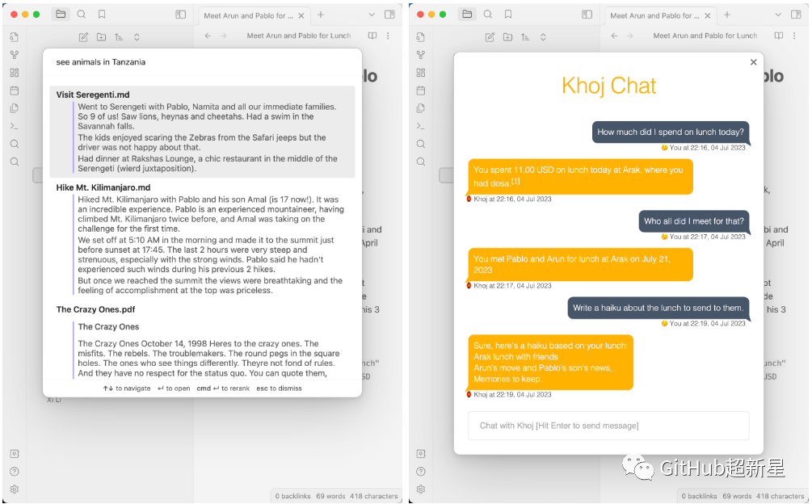812x504 pixels.
Task: Create new folder icon in left window
Action: [x=102, y=37]
